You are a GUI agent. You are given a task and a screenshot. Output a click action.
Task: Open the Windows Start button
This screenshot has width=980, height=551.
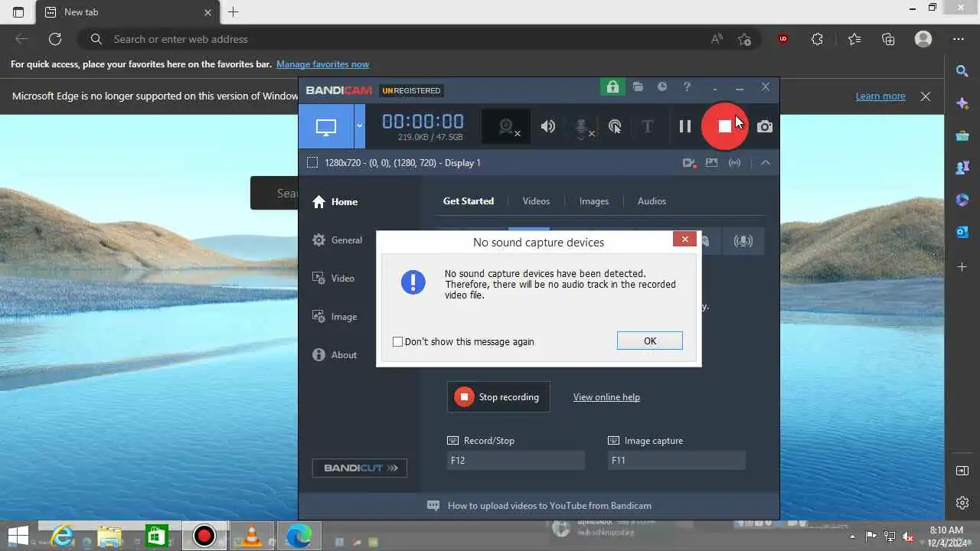(17, 536)
